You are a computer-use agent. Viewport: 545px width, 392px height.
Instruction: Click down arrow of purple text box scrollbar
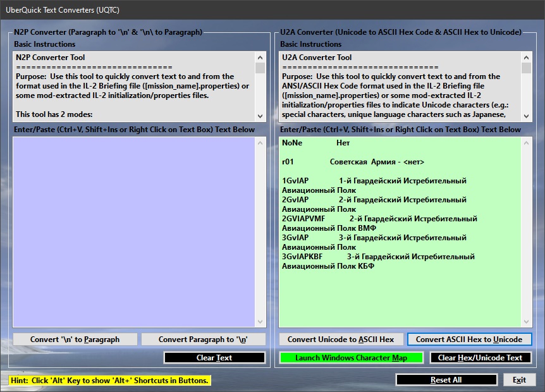tap(260, 322)
